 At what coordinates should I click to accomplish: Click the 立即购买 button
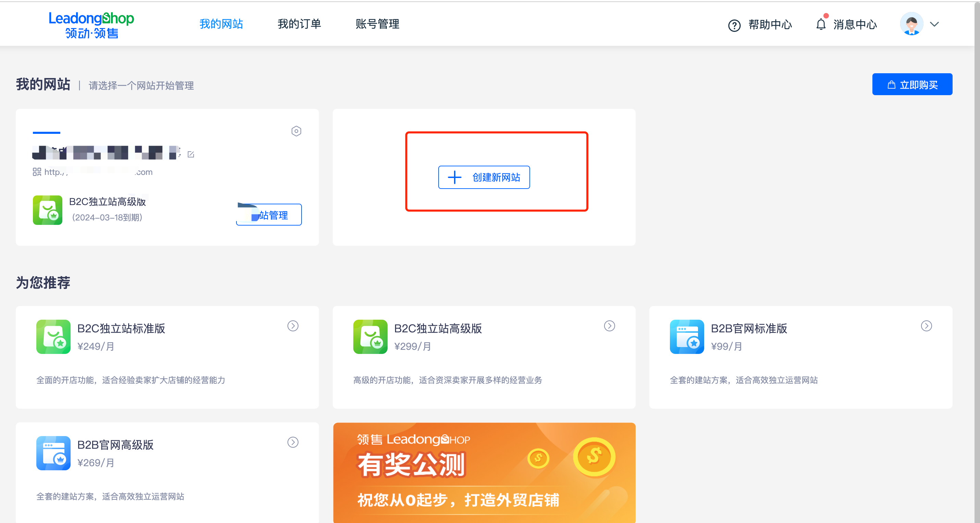912,85
